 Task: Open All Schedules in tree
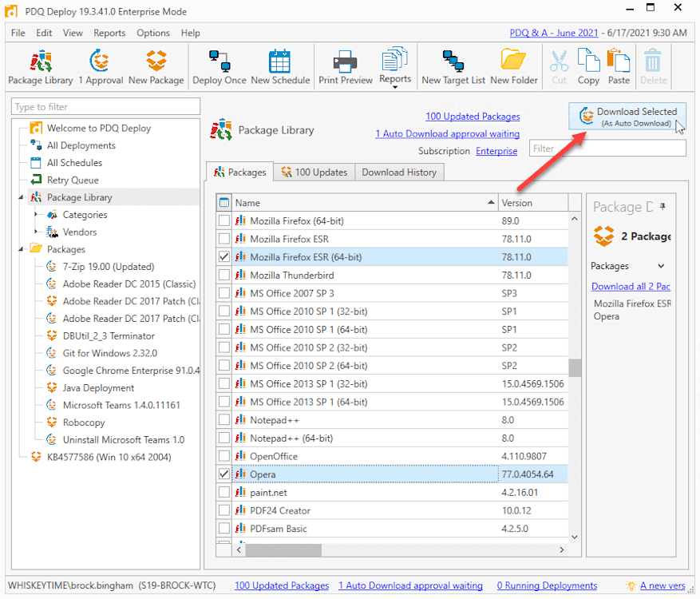74,163
